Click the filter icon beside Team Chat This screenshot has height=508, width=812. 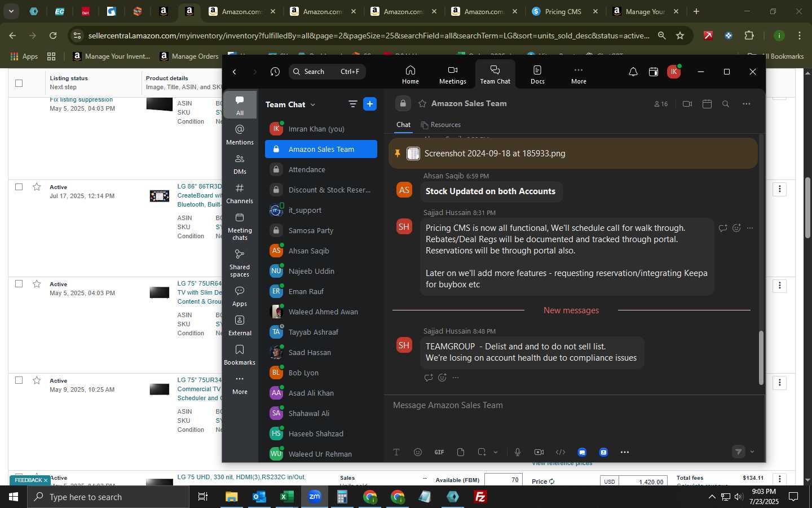coord(353,104)
